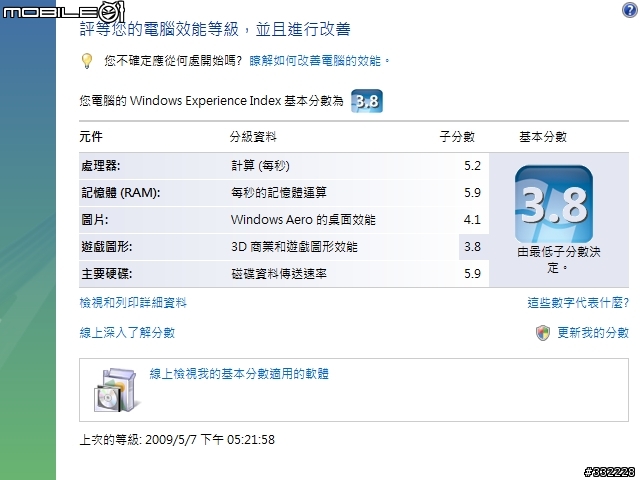Click the light bulb tip icon
Screen dimensions: 640x480
pyautogui.click(x=87, y=61)
